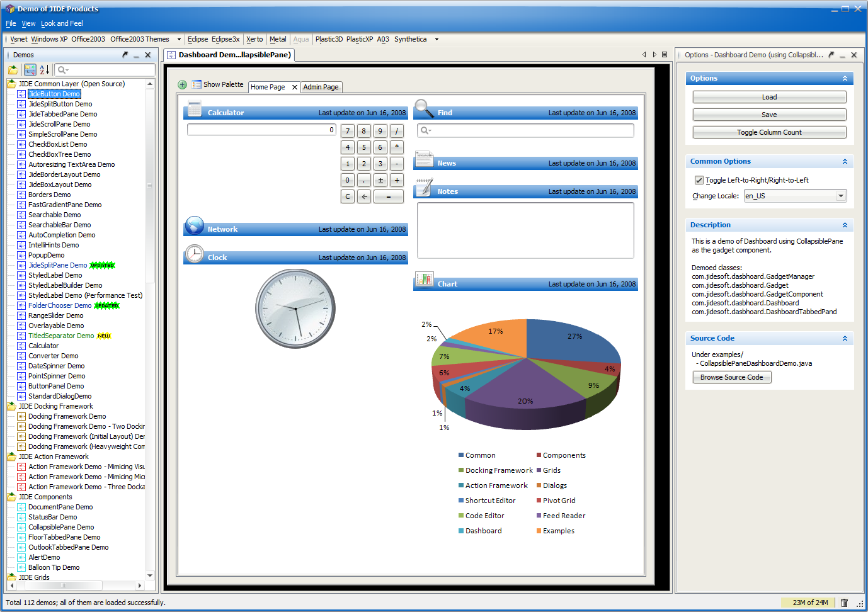Click the Network gadget globe icon

(195, 225)
